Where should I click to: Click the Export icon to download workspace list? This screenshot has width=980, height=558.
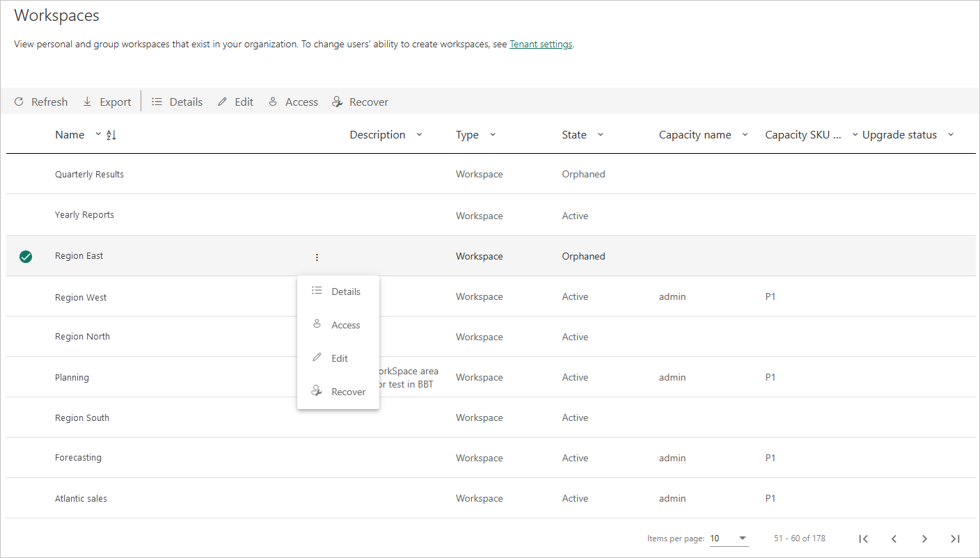click(x=86, y=102)
